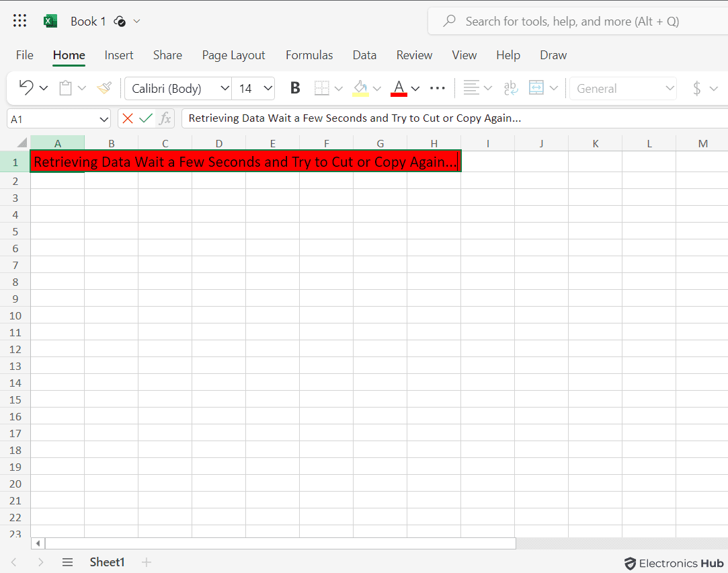Add a new sheet with plus button

(x=147, y=562)
